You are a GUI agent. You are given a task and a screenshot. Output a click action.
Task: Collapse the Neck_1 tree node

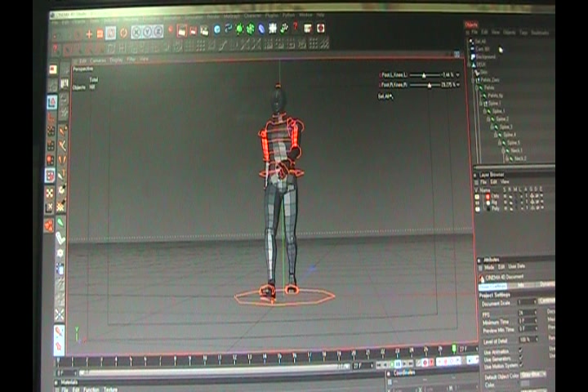(x=503, y=151)
